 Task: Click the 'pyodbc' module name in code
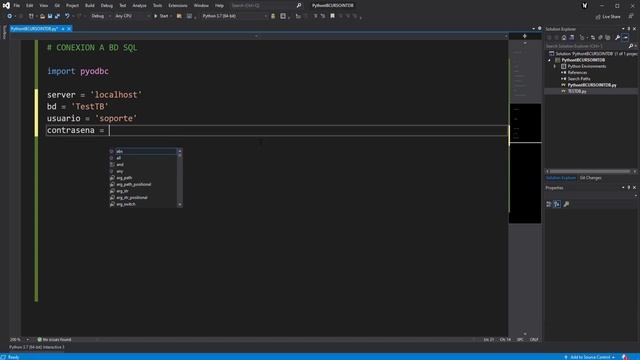coord(94,71)
